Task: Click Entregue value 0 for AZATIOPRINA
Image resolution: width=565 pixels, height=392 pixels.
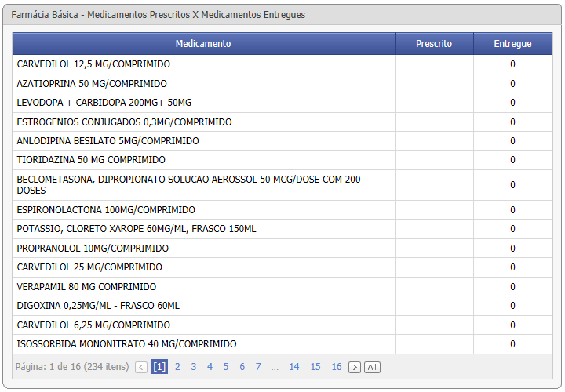Action: click(512, 84)
